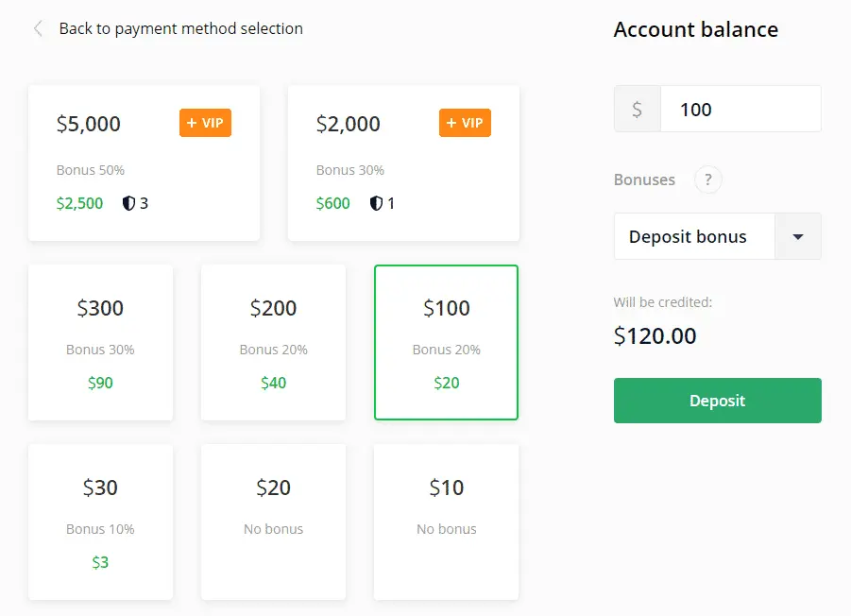Click the back arrow chevron icon

(x=38, y=28)
